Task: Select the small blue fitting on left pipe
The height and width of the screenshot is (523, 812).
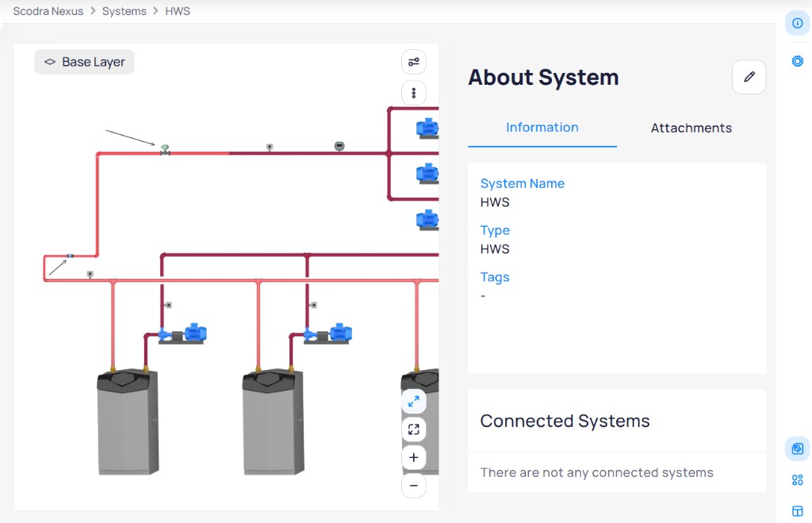Action: pos(71,255)
